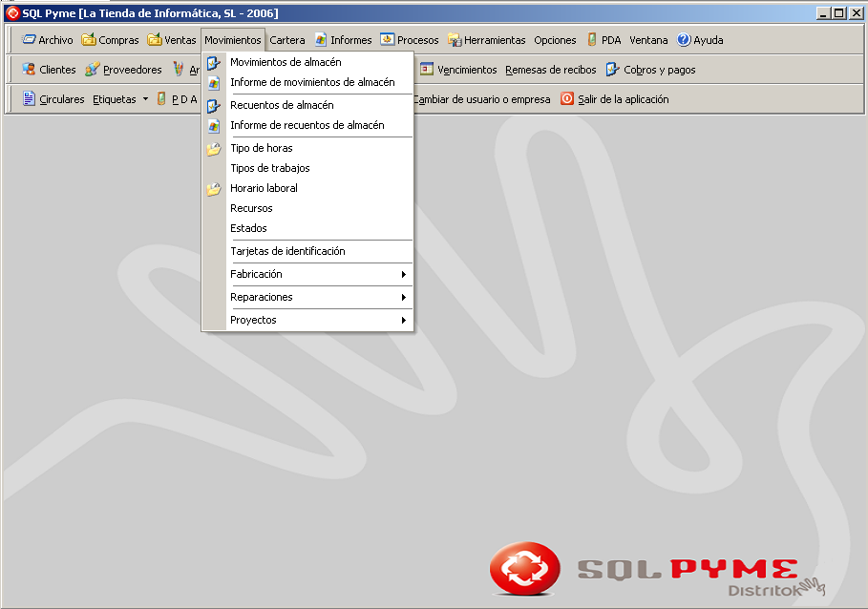
Task: Click the Clientes toolbar icon
Action: tap(29, 70)
